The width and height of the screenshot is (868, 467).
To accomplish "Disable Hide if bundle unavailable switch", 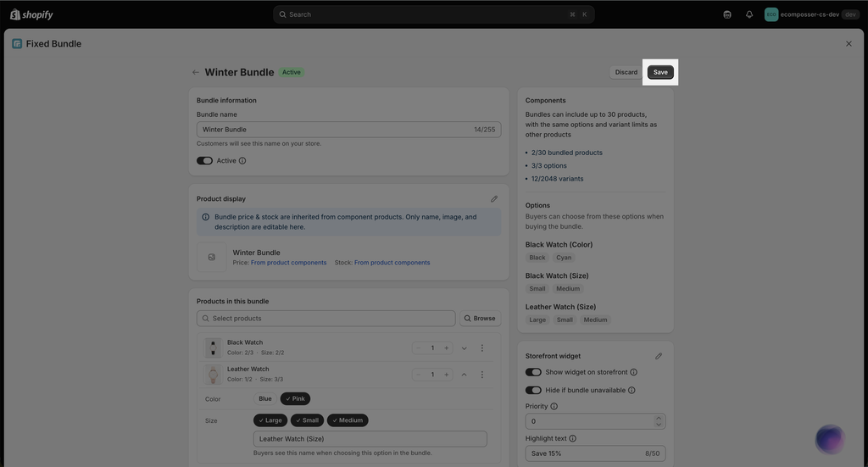I will pos(533,390).
